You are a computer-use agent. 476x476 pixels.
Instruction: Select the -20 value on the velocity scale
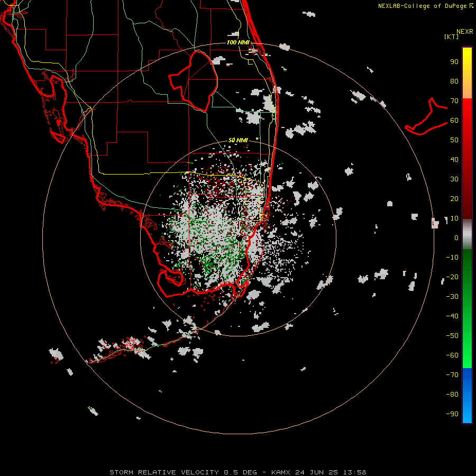tap(452, 277)
